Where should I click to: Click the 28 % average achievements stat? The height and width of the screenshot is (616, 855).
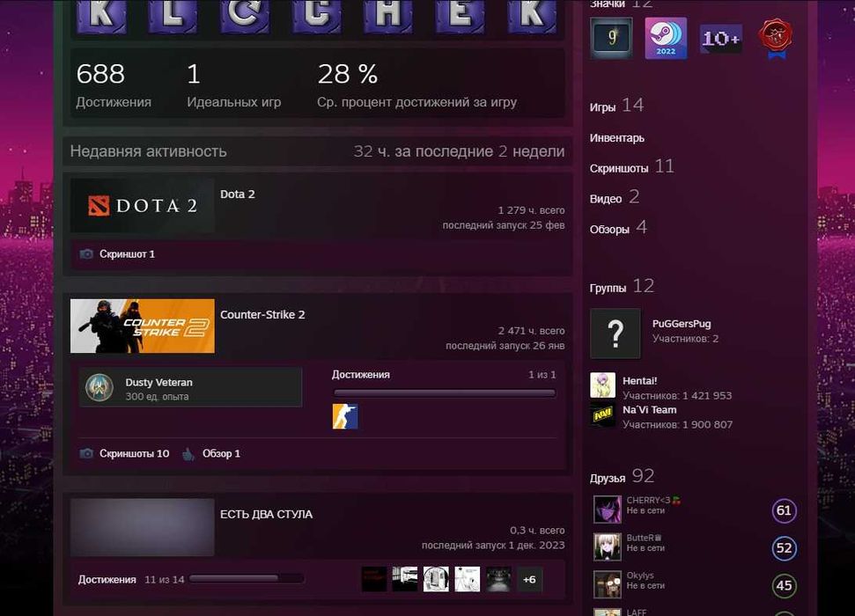tap(417, 85)
